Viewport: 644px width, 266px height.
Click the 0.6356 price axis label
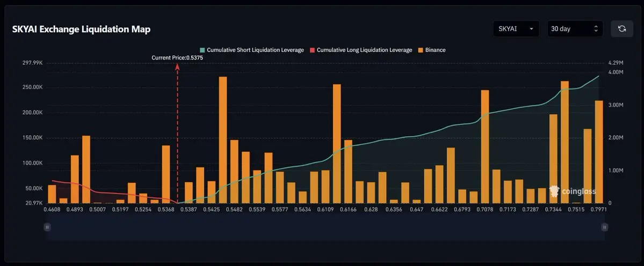tap(394, 210)
